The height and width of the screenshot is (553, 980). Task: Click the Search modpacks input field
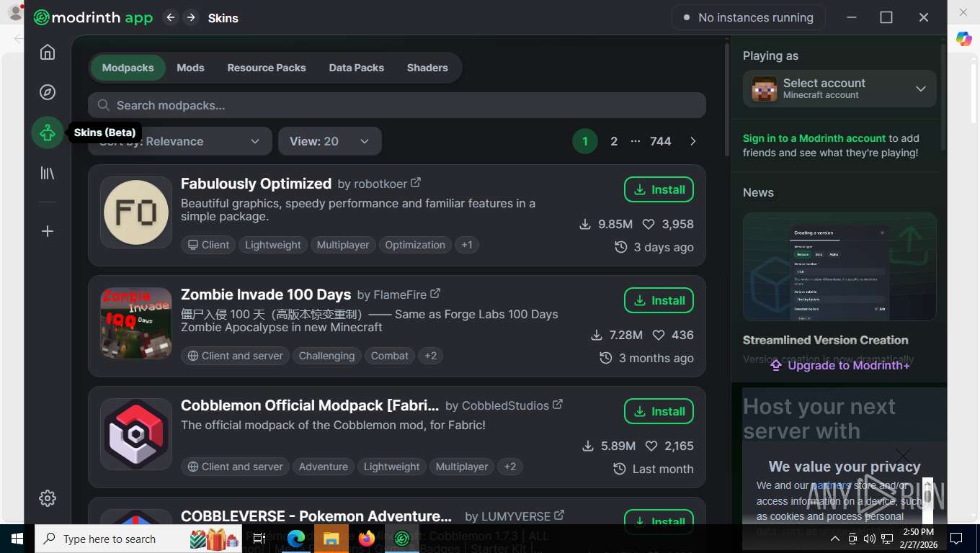[x=397, y=105]
